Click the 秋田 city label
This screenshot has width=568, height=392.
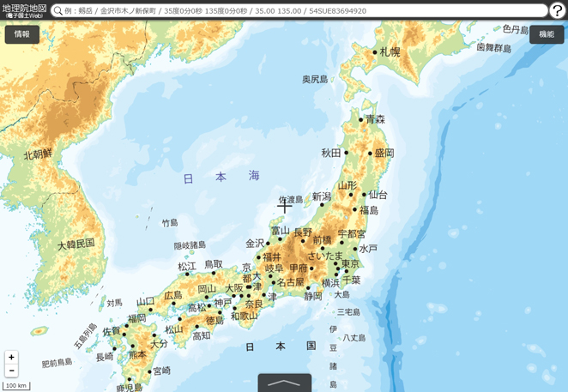click(x=331, y=153)
